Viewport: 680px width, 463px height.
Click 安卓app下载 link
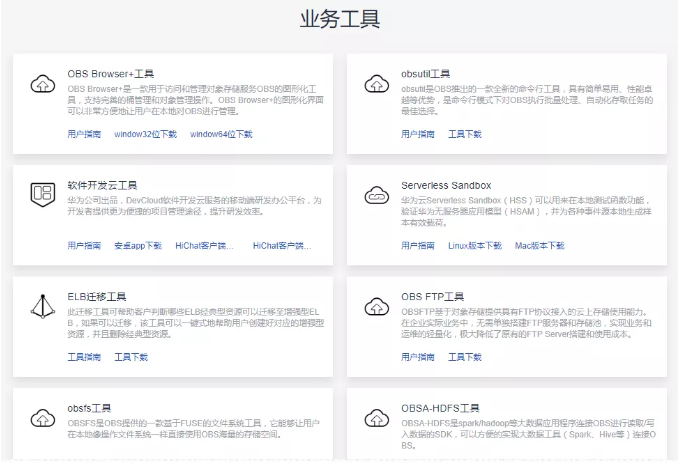click(138, 246)
